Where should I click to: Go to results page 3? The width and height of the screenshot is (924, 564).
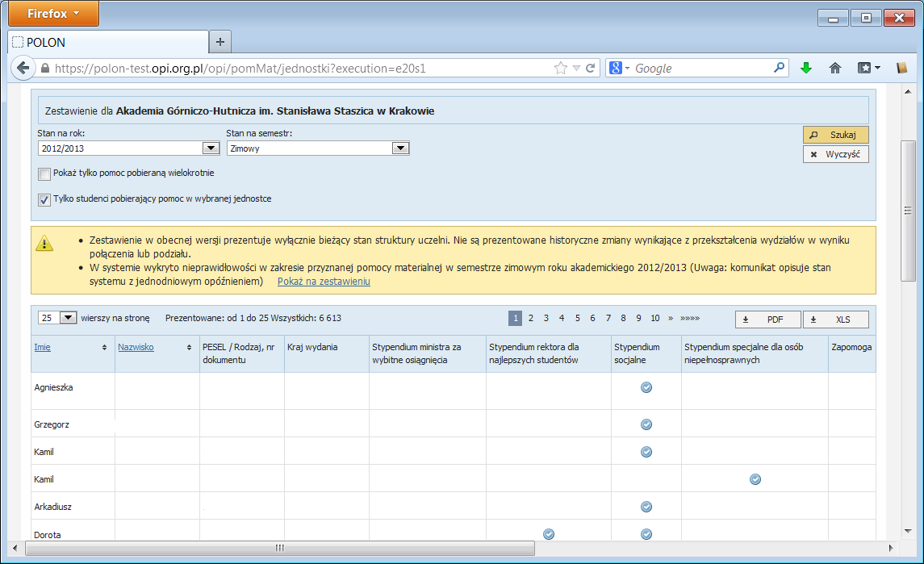coord(546,318)
